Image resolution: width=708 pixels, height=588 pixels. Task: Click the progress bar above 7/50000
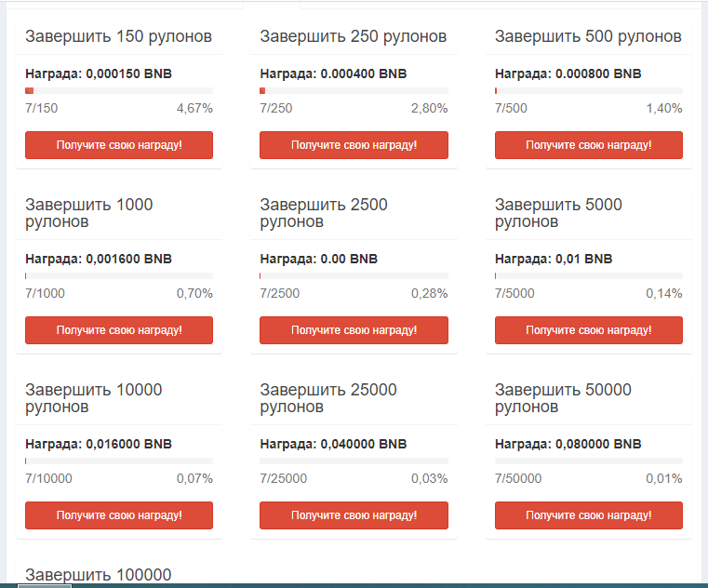(588, 461)
